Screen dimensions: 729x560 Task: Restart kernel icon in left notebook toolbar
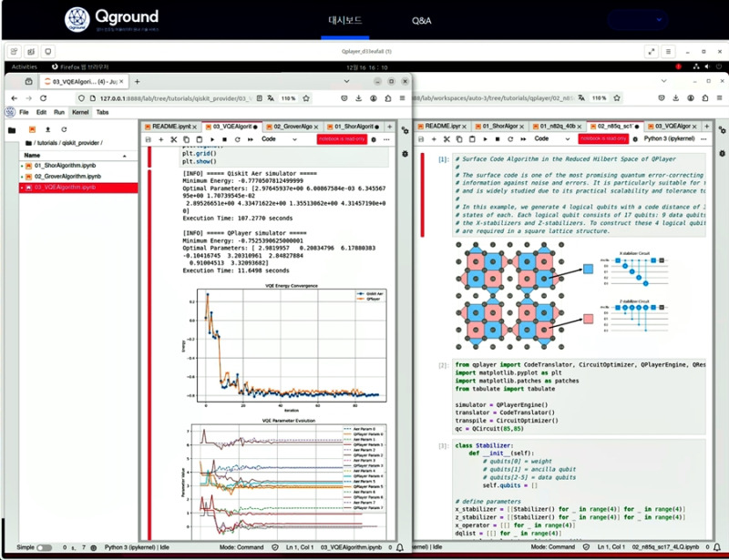click(x=237, y=139)
